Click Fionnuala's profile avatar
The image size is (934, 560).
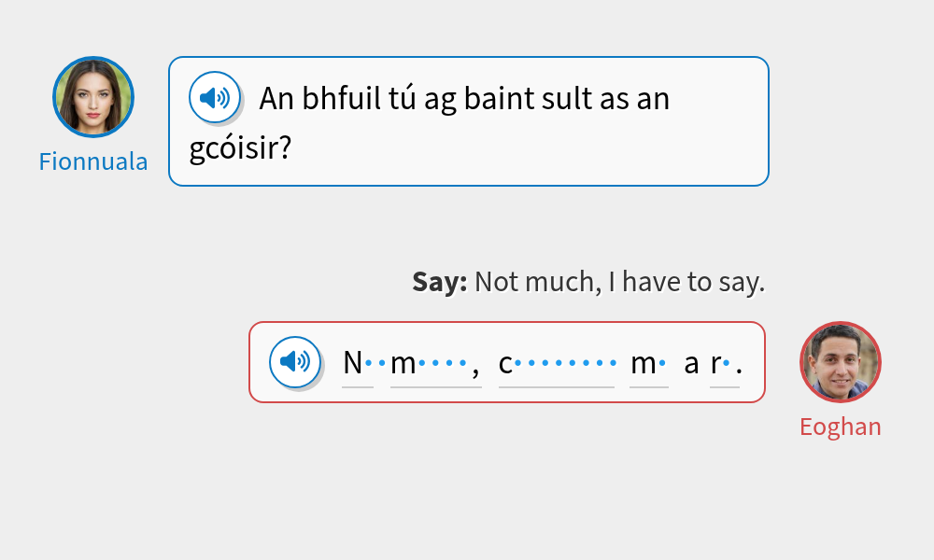pos(92,97)
